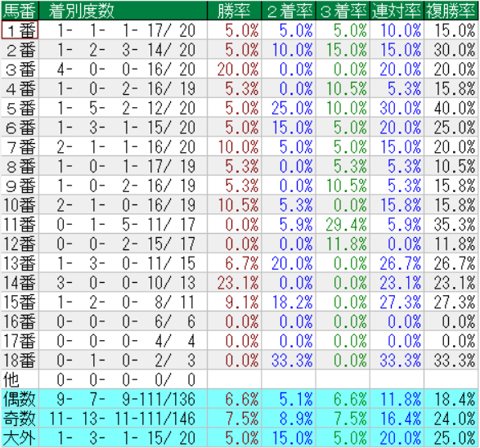Select the 5番 row label
This screenshot has height=448, width=480.
[x=20, y=108]
